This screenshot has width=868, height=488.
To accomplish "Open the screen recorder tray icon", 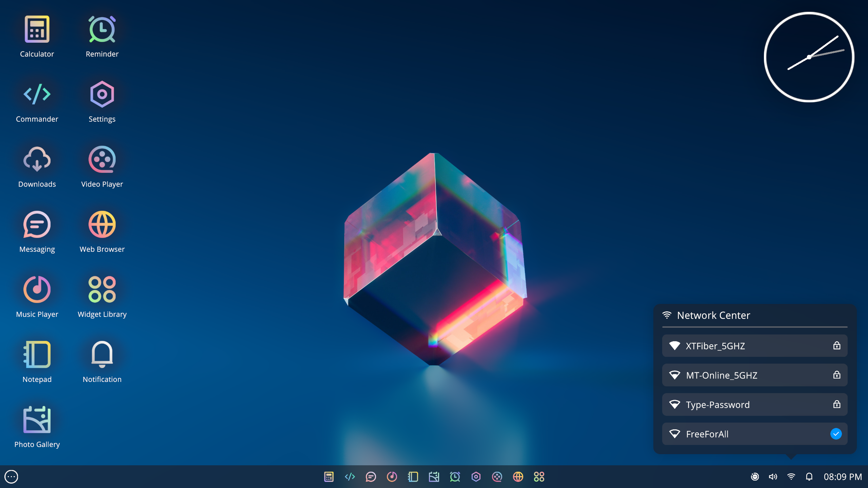I will 755,477.
